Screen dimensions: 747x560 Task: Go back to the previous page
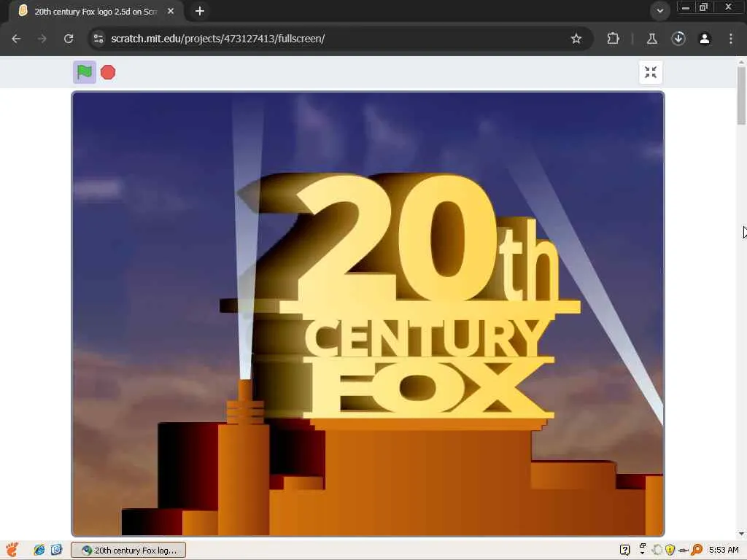click(16, 39)
